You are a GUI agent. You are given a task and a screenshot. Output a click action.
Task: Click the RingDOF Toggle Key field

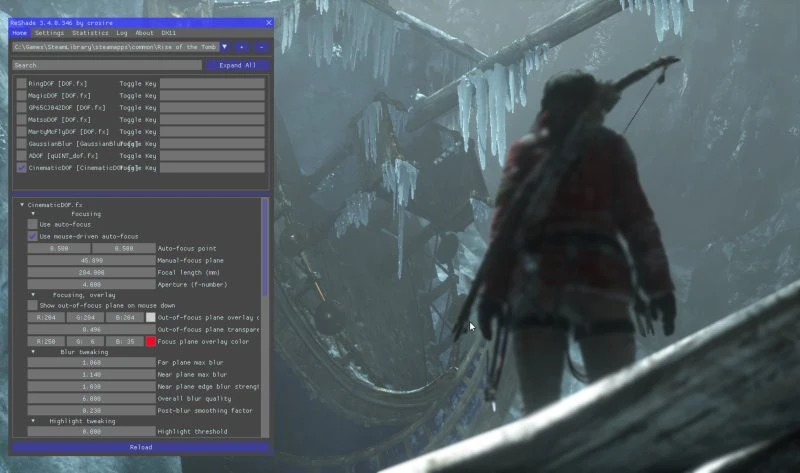click(212, 83)
